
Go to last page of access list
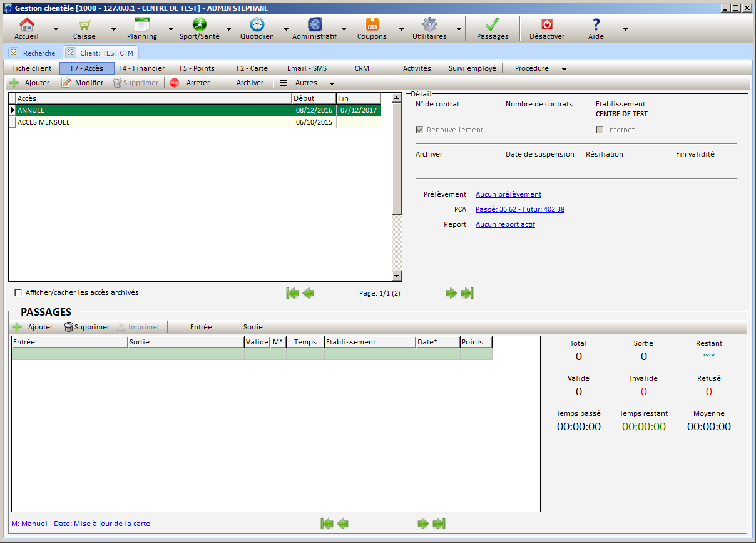(x=467, y=293)
